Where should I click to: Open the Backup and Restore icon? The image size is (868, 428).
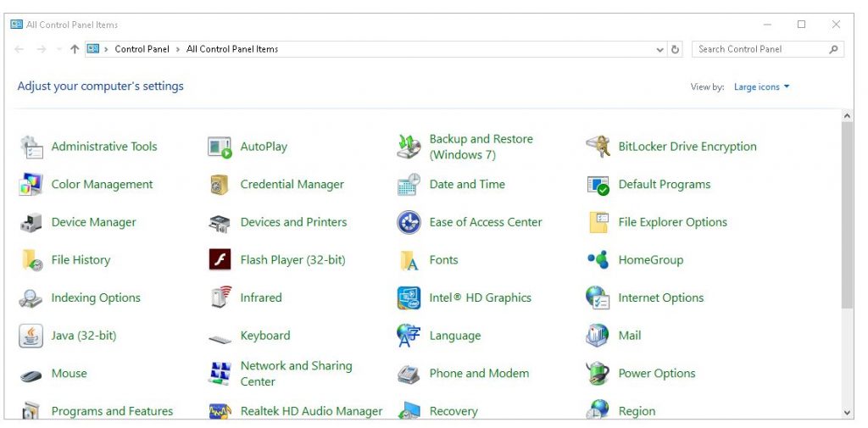point(409,147)
